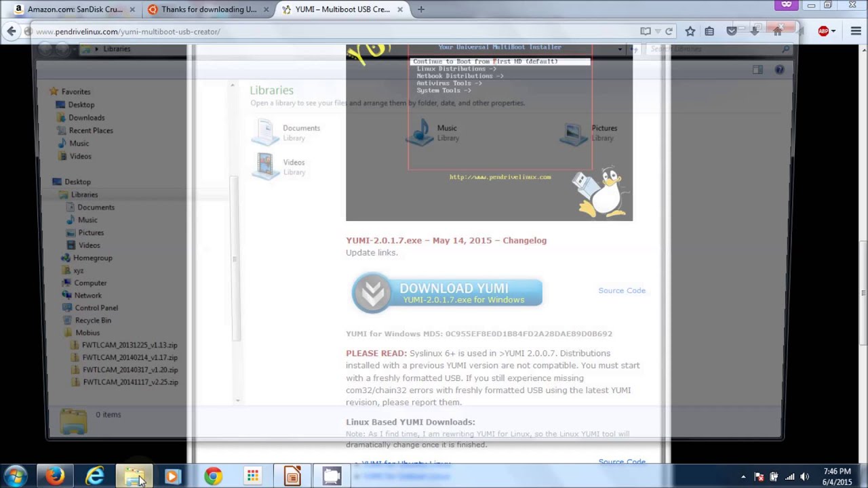Launch Internet Explorer from the taskbar
Screen dimensions: 868x488
94,476
